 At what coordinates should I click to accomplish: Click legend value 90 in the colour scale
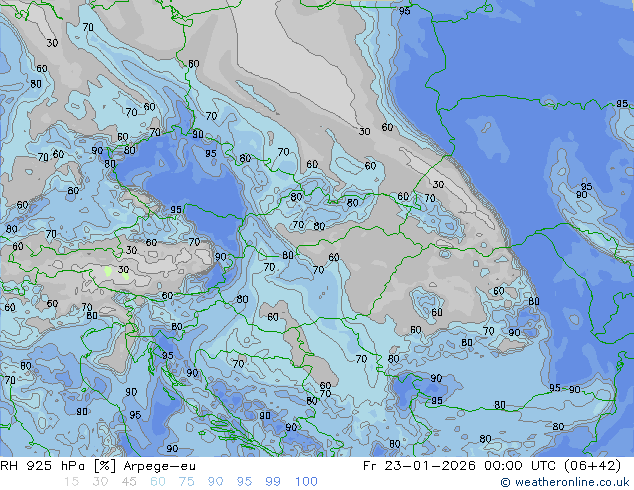[215, 482]
